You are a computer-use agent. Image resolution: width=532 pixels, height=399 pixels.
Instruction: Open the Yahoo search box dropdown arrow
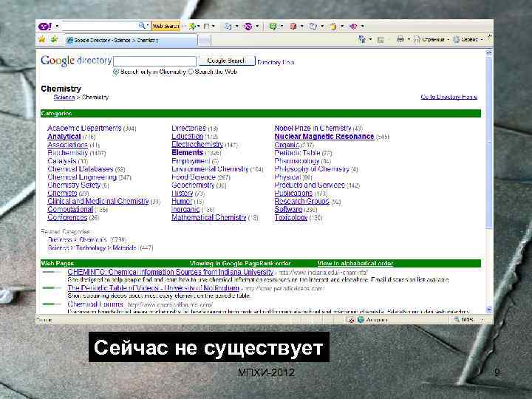[148, 26]
